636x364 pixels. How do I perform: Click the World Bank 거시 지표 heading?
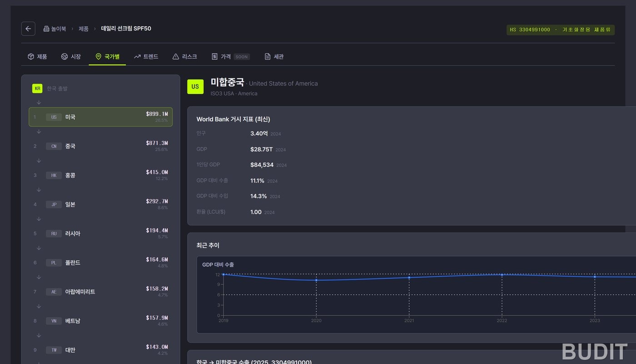(x=233, y=119)
